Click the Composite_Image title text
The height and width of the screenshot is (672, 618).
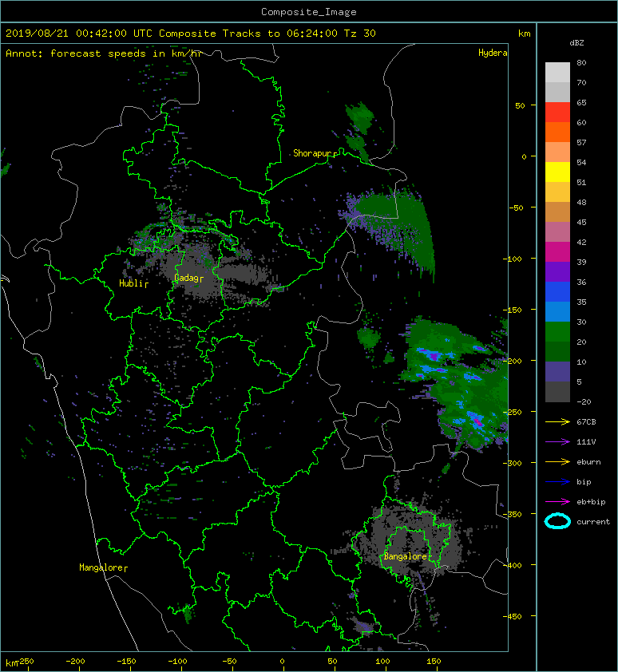[309, 12]
